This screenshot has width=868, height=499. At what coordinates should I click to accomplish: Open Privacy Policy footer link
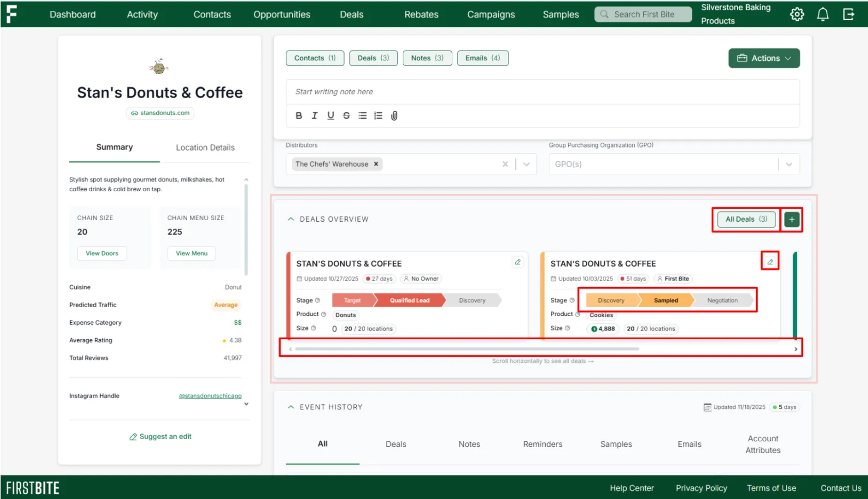click(701, 488)
